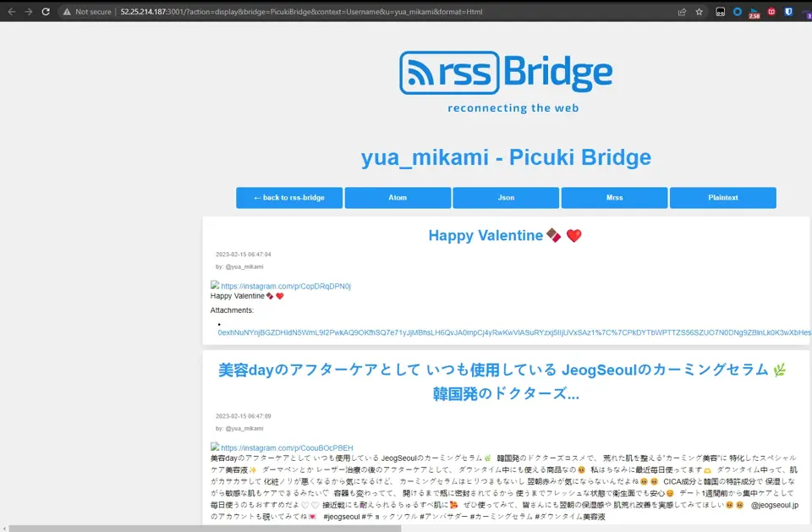Viewport: 812px width, 532px height.
Task: Open instagram.com/p/CoouBOcPBEH link
Action: coord(287,447)
